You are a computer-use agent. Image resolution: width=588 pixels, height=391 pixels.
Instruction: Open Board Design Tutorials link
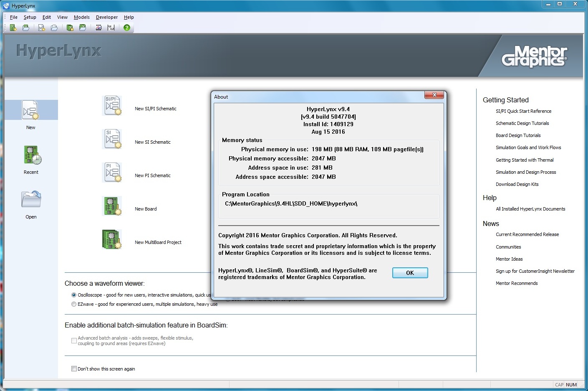pos(518,135)
